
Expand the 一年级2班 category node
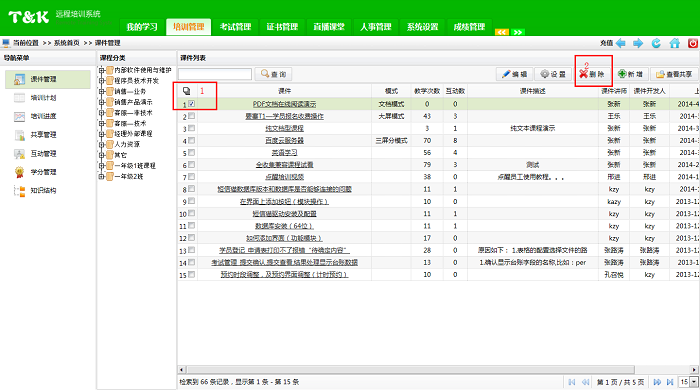[x=102, y=177]
